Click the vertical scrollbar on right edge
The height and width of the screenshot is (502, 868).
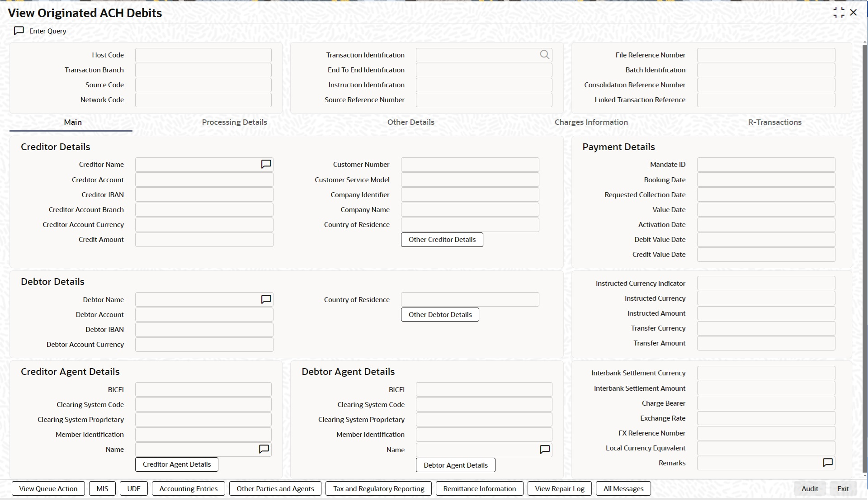(x=865, y=258)
